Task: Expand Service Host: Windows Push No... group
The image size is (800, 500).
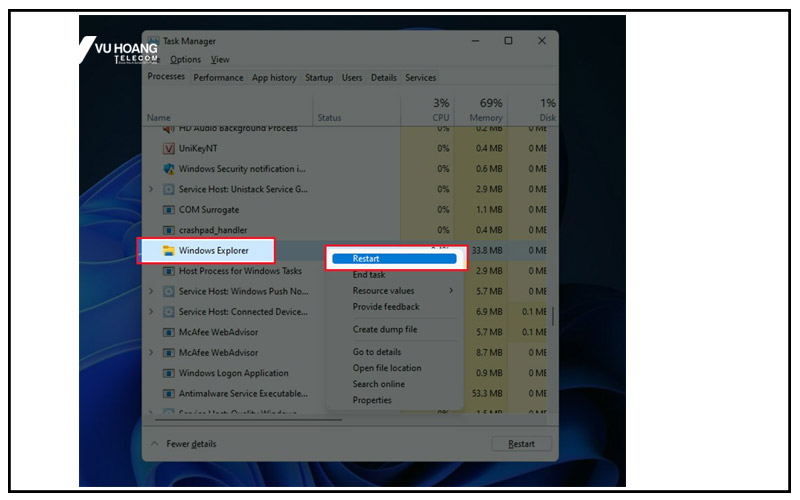Action: click(151, 291)
